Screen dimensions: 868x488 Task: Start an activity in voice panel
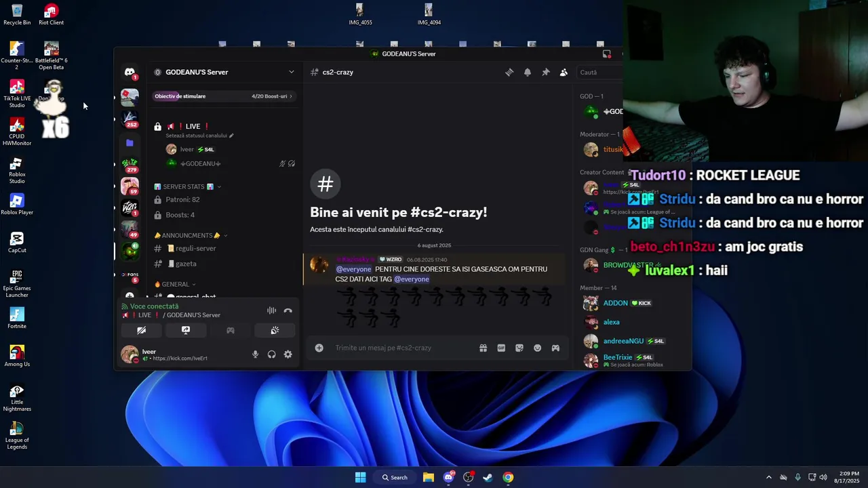(x=231, y=330)
